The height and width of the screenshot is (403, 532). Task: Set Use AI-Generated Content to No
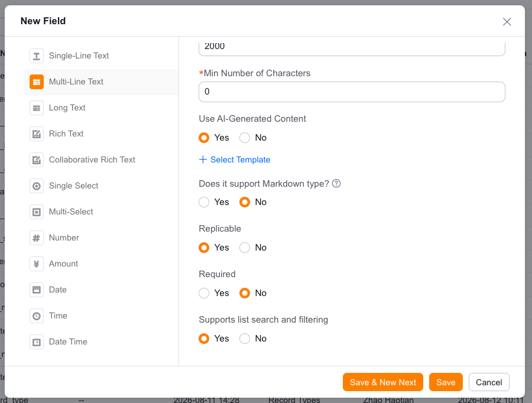245,138
